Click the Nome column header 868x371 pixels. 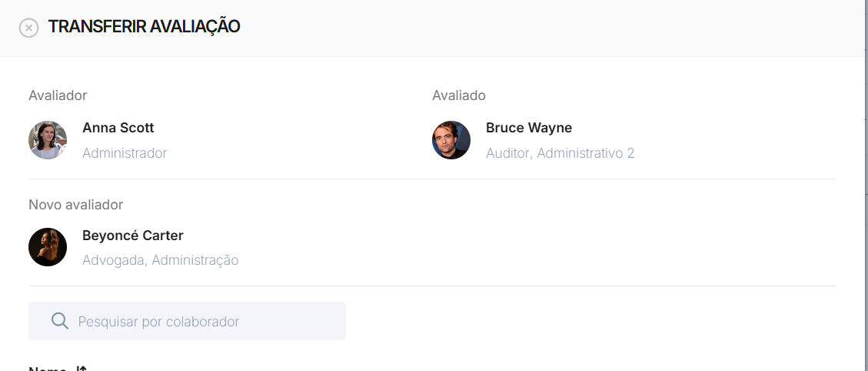click(x=48, y=369)
